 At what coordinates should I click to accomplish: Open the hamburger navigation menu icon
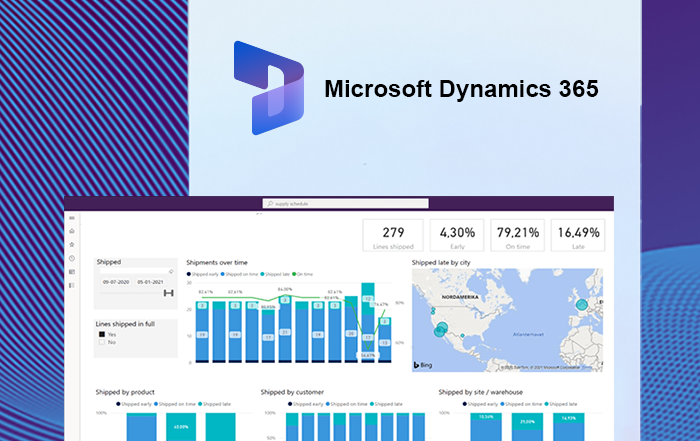(x=72, y=218)
